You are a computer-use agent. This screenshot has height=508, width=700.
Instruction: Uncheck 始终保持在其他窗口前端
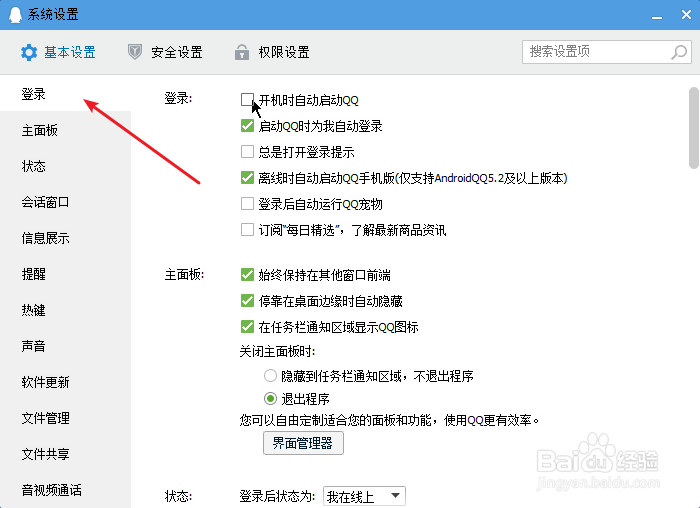pyautogui.click(x=247, y=275)
